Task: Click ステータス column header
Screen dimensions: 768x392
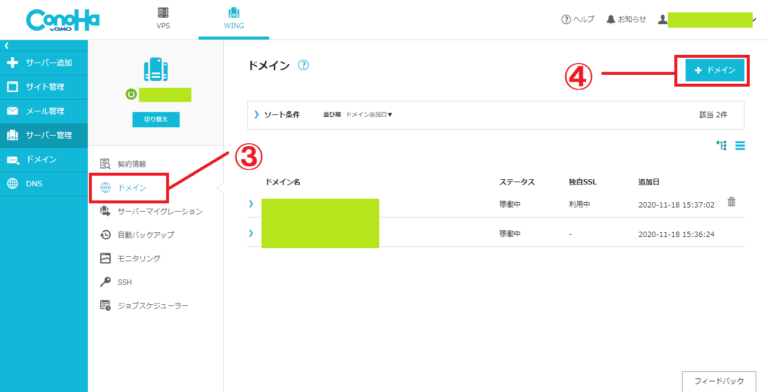Action: (517, 182)
